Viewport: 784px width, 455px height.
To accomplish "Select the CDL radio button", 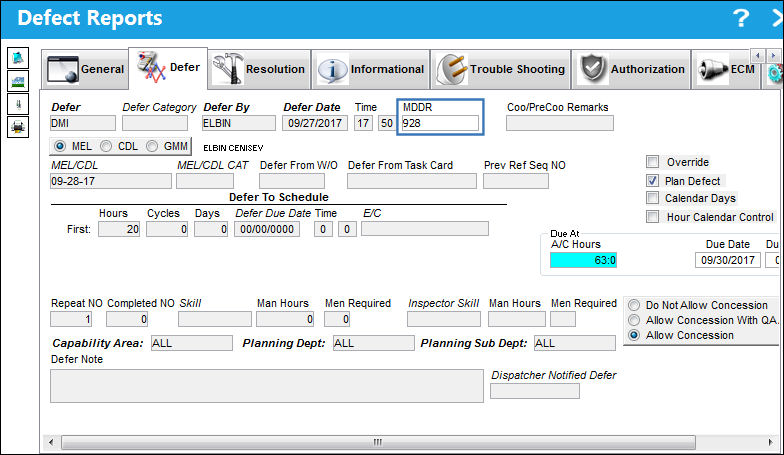I will coord(106,146).
